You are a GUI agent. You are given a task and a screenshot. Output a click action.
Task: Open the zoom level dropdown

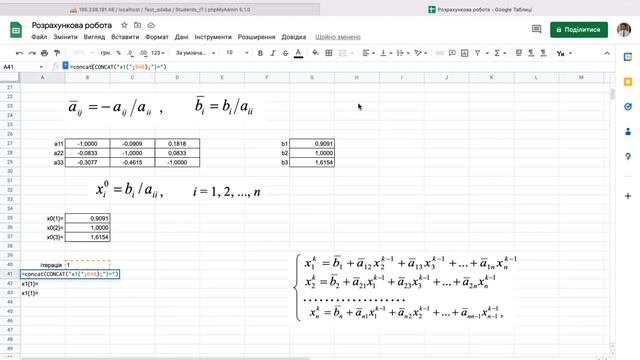[83, 53]
